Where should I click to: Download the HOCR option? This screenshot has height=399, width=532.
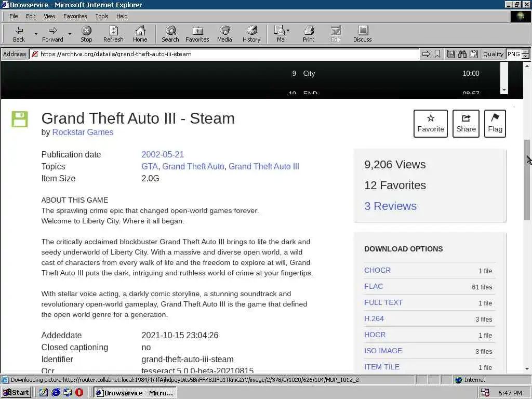pyautogui.click(x=375, y=335)
